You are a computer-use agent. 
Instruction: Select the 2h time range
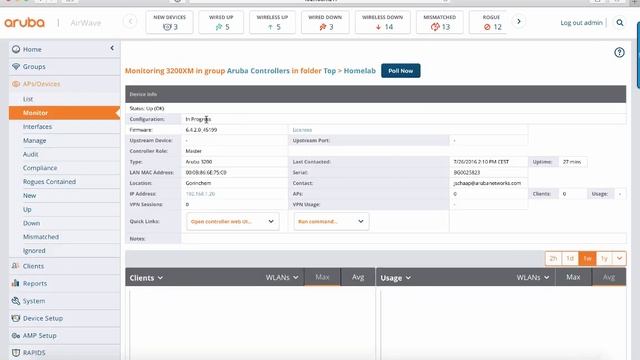tap(553, 258)
